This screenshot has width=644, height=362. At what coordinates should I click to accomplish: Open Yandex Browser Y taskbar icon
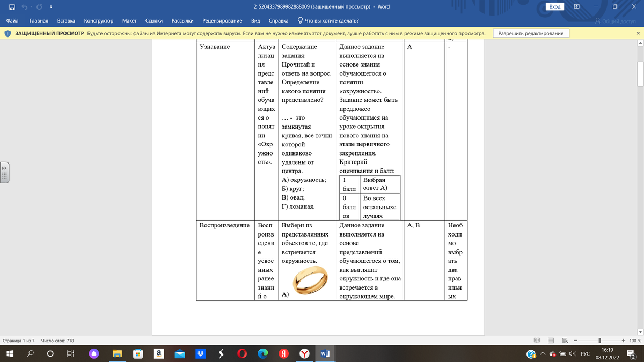(304, 354)
